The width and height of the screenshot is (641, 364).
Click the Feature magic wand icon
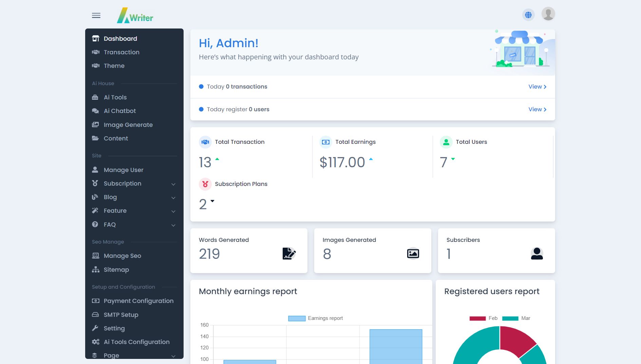95,211
